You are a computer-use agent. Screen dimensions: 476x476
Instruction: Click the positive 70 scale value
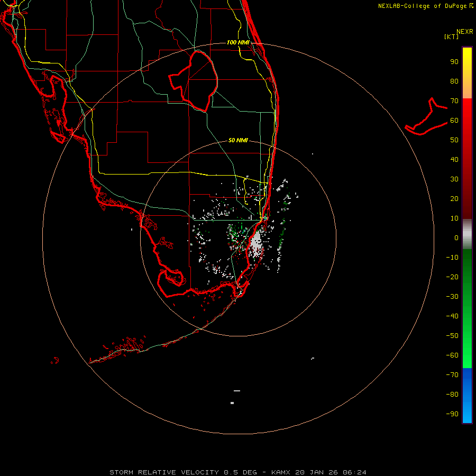[x=454, y=101]
